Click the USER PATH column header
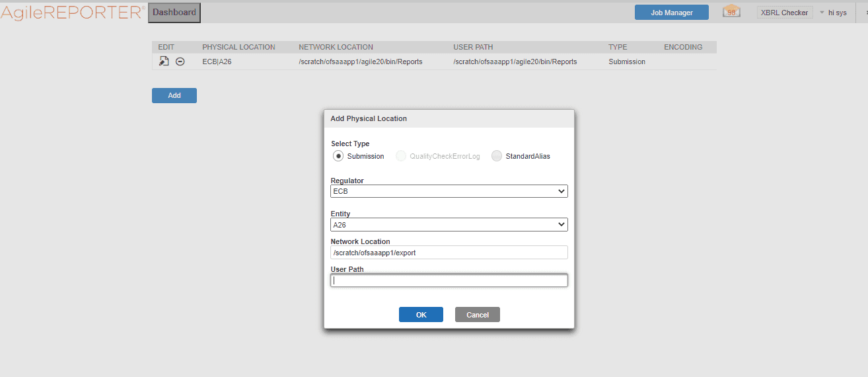The height and width of the screenshot is (377, 868). tap(473, 47)
